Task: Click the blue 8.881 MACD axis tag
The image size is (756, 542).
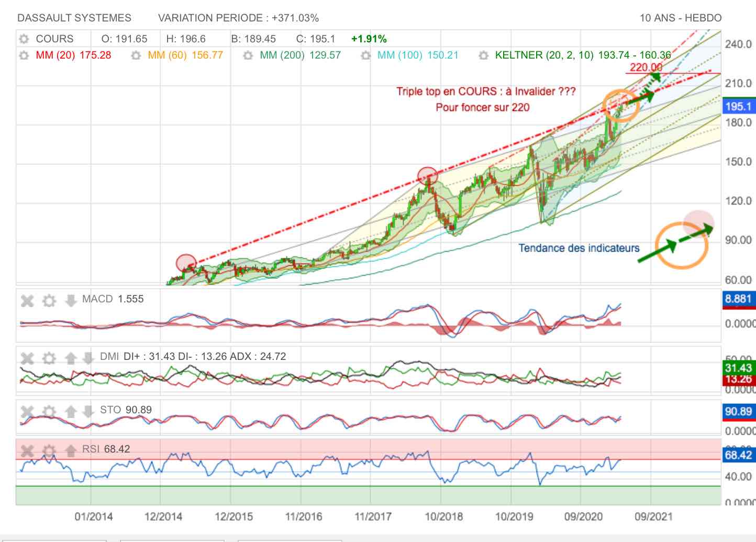Action: (739, 299)
